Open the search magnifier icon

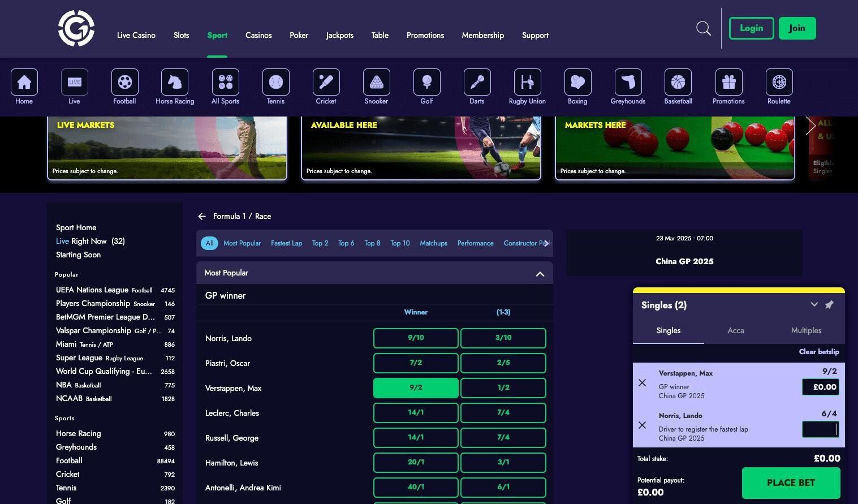click(x=704, y=28)
